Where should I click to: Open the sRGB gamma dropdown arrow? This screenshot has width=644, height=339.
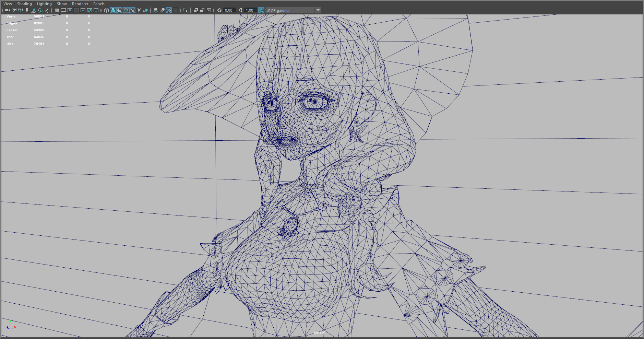point(318,10)
